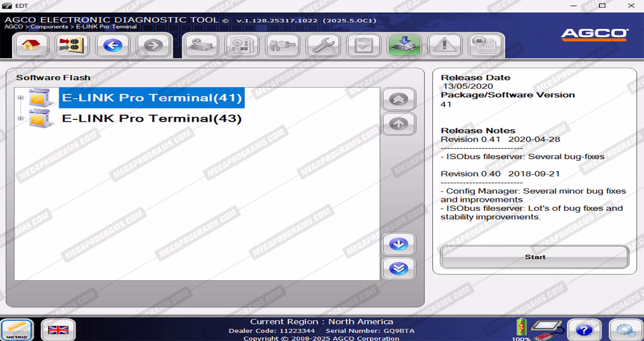Open the clipboard checklist icon
The image size is (644, 341).
pos(363,46)
